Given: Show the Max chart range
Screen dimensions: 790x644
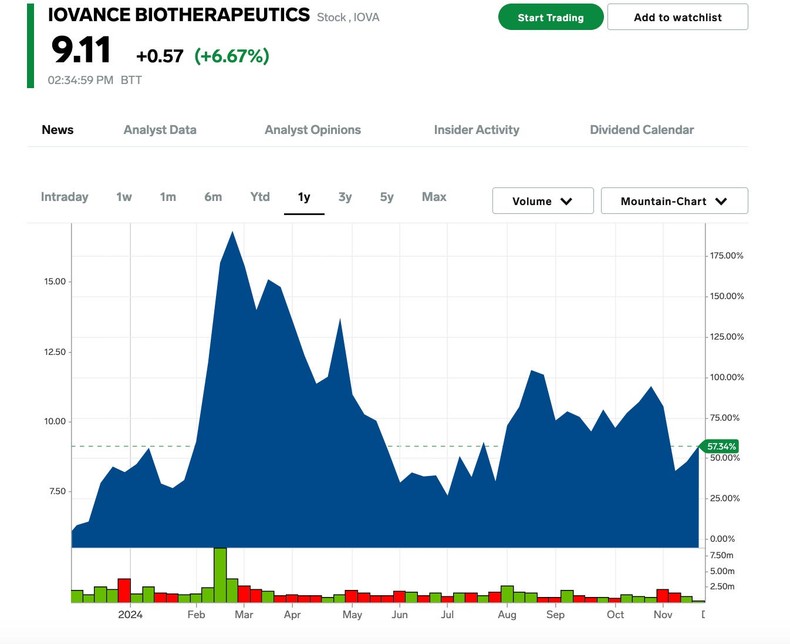Looking at the screenshot, I should click(434, 197).
